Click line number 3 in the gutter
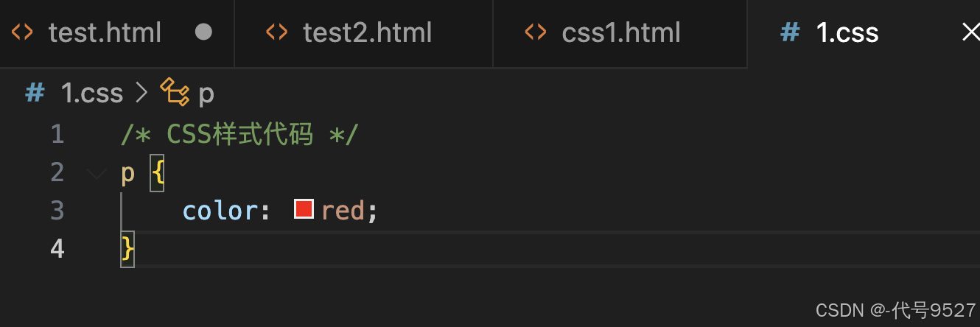 tap(57, 211)
